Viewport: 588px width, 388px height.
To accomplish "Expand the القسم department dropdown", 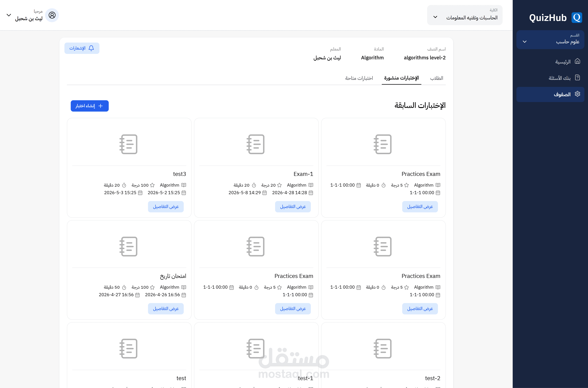I will pyautogui.click(x=550, y=40).
